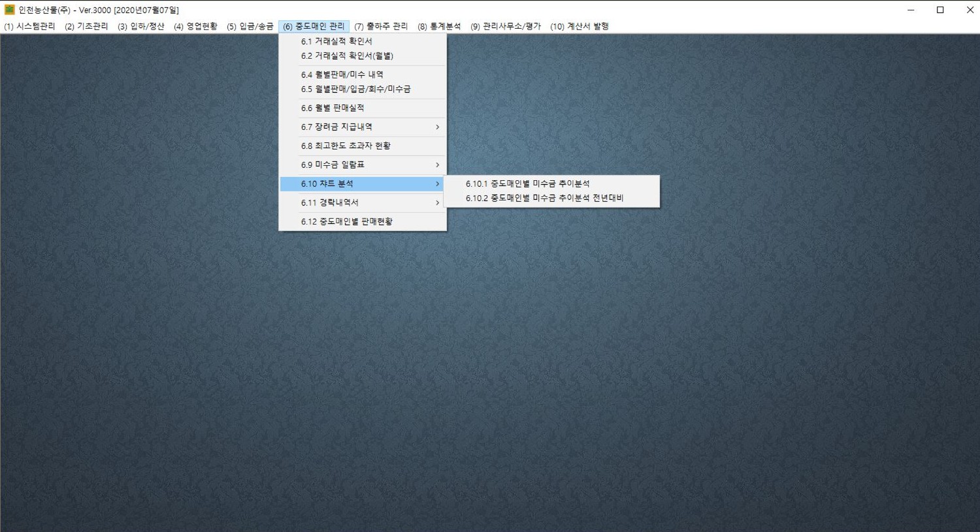Select 6.2 거래실적 확인서(월별) entry
Screen dimensions: 980x532
click(x=347, y=56)
